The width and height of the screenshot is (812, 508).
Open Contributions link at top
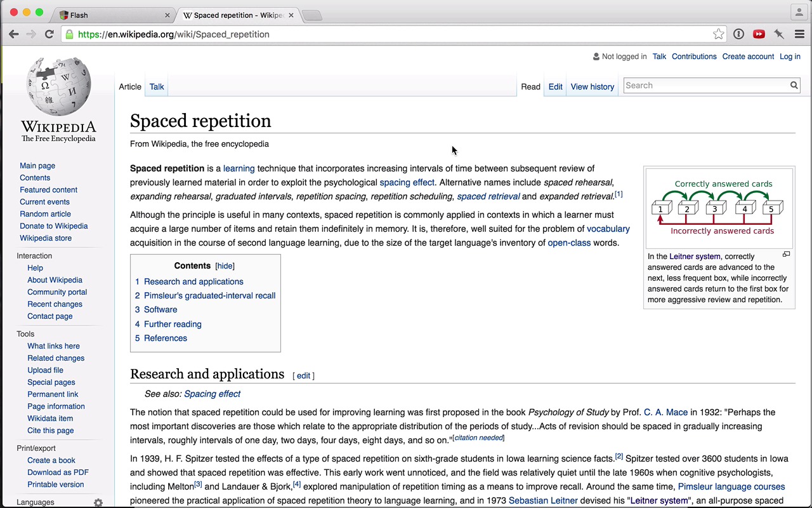pos(694,57)
